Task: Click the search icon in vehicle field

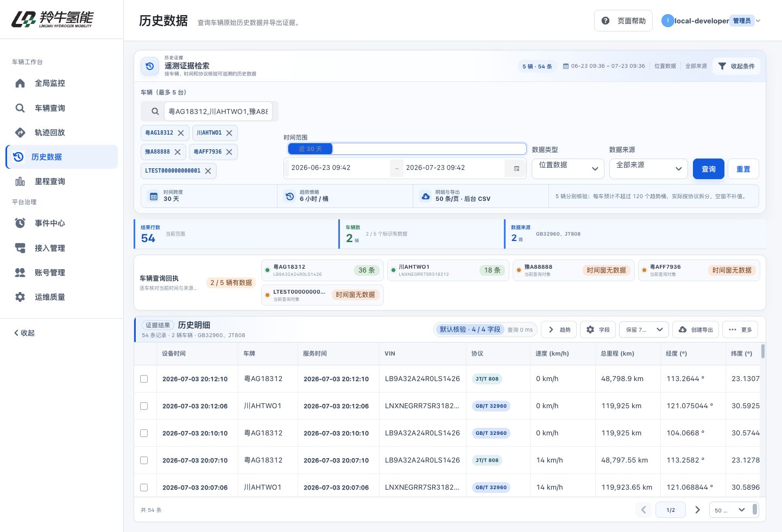Action: (x=155, y=111)
